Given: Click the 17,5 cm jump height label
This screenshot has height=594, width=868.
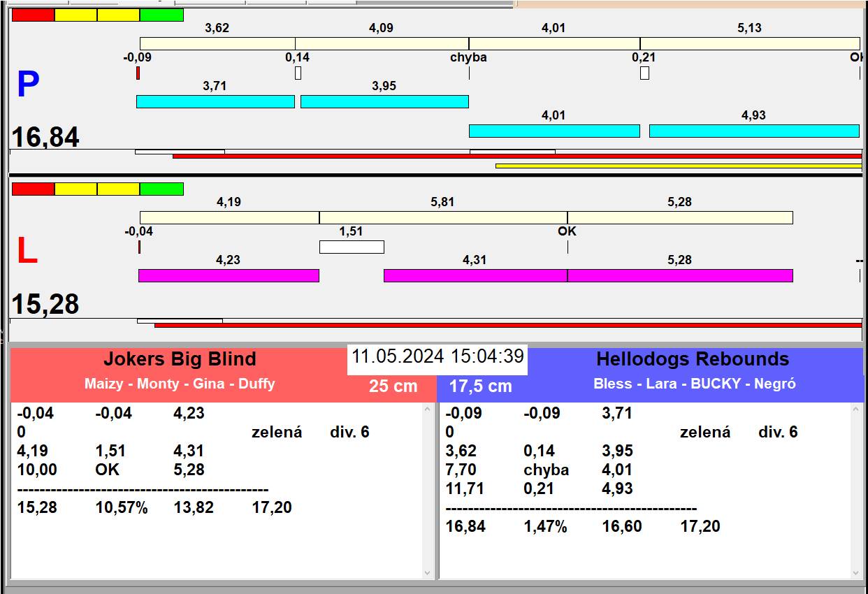Looking at the screenshot, I should [480, 386].
